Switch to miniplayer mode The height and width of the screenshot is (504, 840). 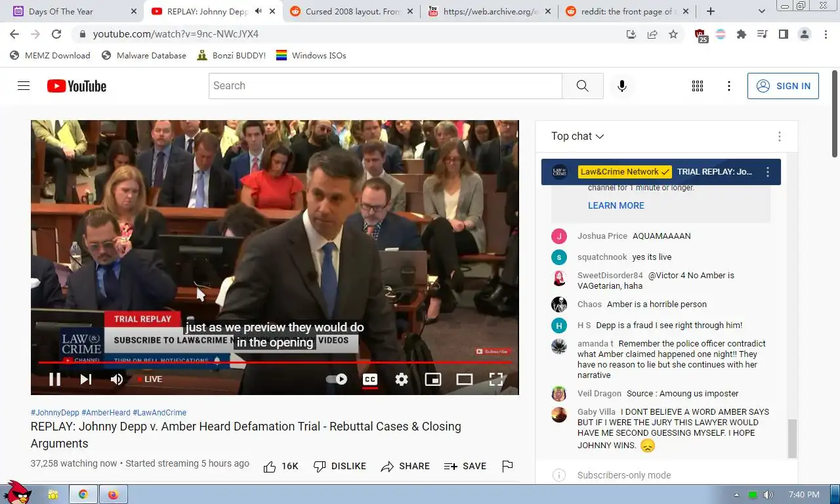433,379
